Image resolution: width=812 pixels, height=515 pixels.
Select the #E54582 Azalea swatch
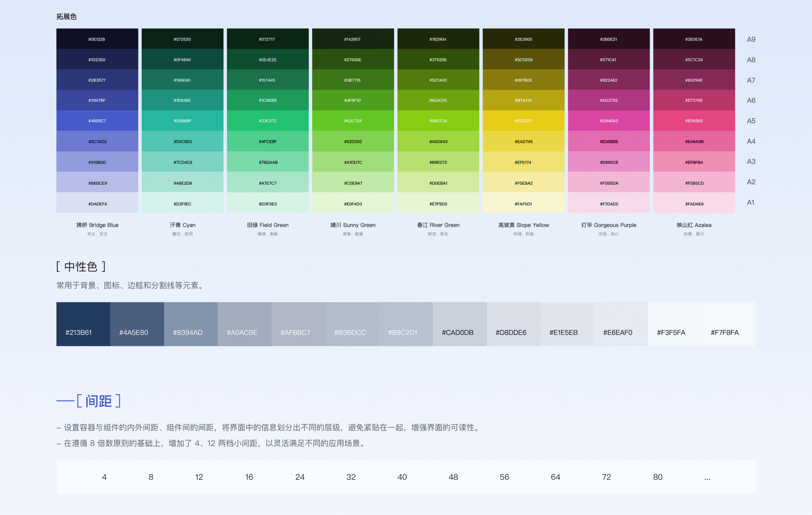[694, 121]
